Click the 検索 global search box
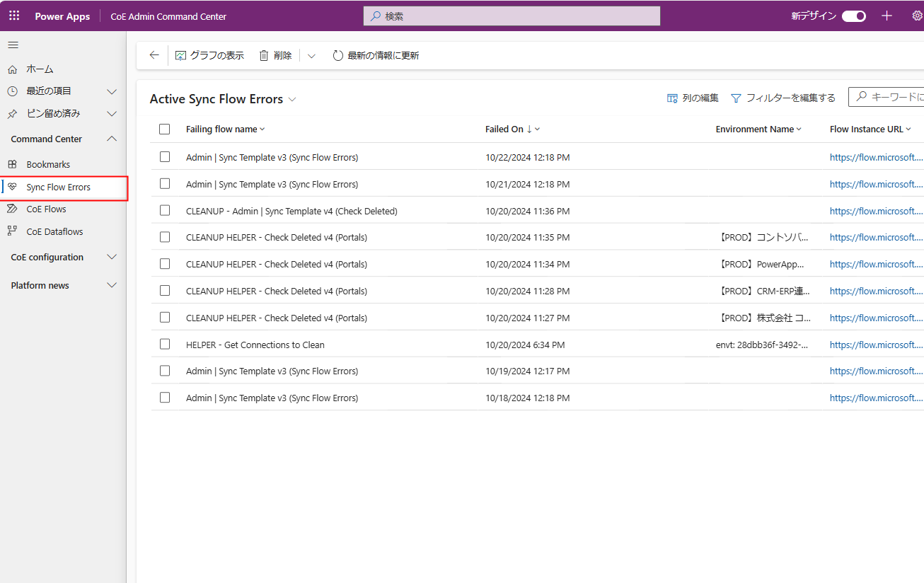924x583 pixels. 512,16
